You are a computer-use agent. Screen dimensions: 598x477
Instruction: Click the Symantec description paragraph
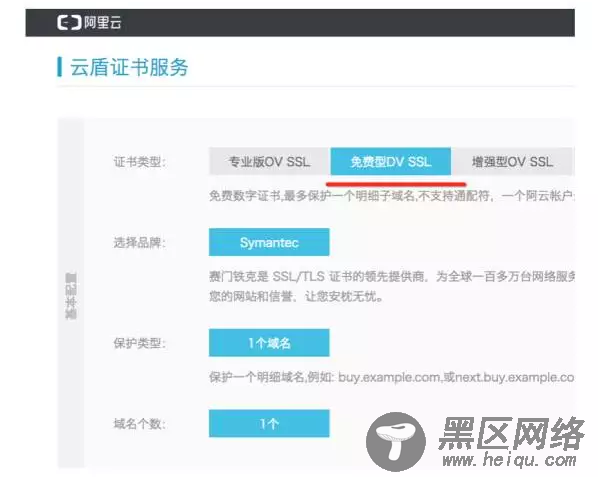click(392, 286)
